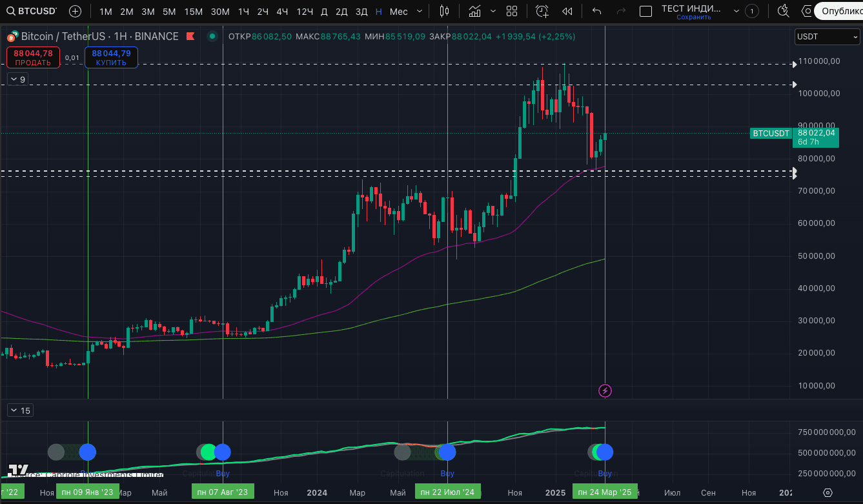Switch to the 1Ч timeframe
863x504 pixels.
point(243,10)
